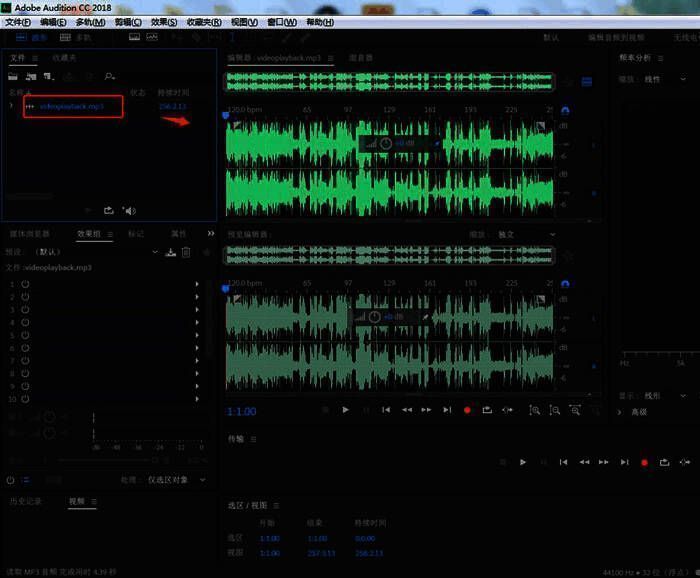Skip to the previous marker in the editor transport
Screen dimensions: 700x578
click(x=386, y=410)
